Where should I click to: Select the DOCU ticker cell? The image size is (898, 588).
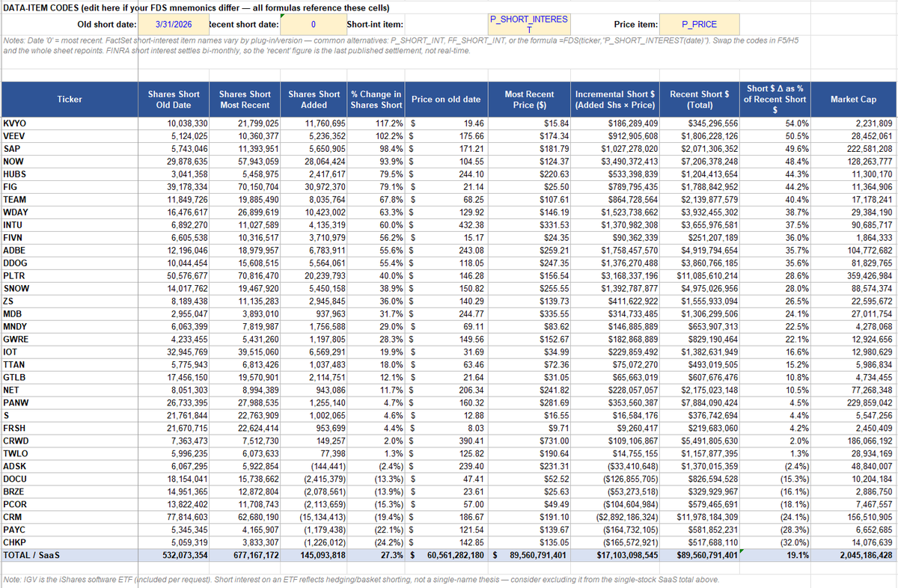70,479
